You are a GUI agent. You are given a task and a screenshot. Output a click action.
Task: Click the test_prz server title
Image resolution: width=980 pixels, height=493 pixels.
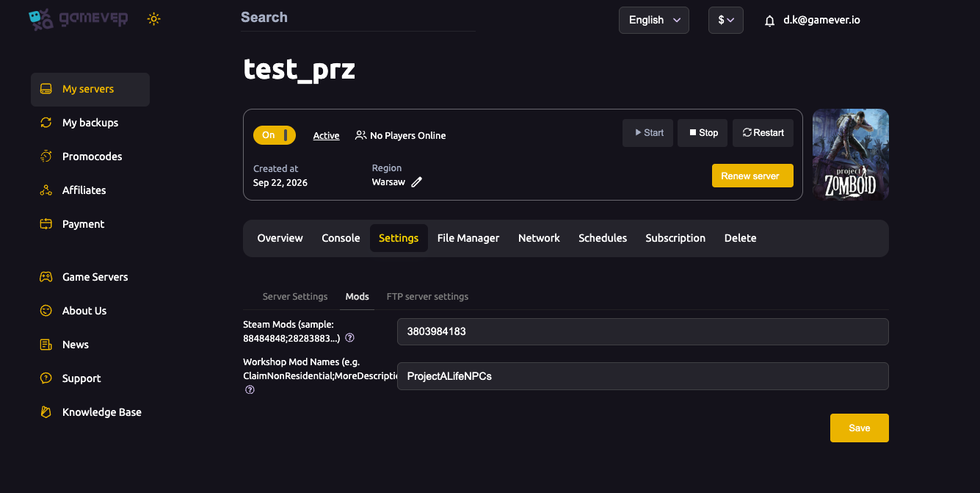pos(300,69)
